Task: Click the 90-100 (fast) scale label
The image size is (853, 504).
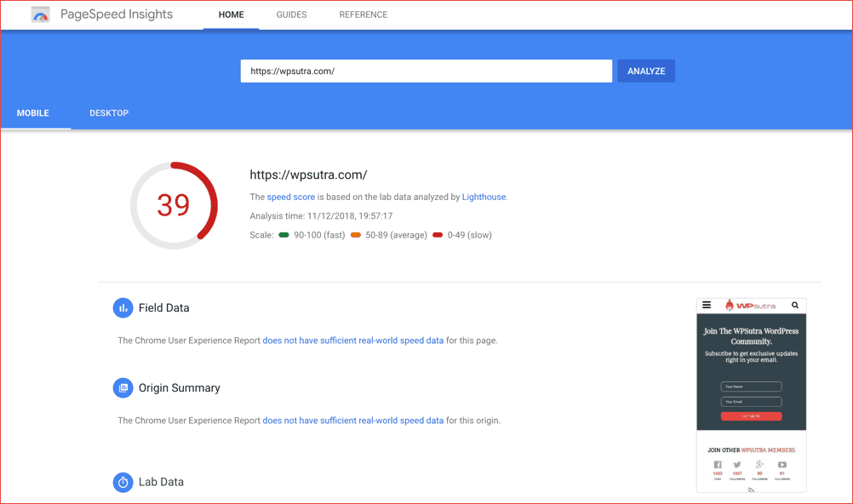Action: [319, 235]
